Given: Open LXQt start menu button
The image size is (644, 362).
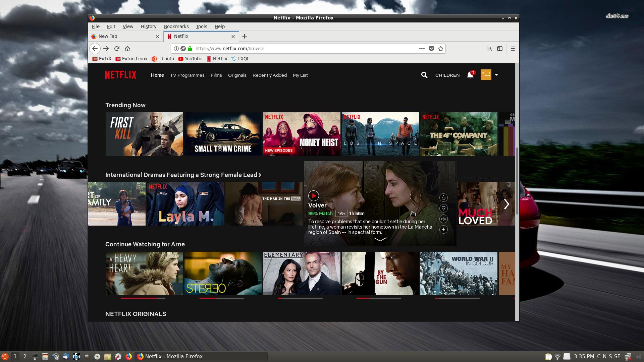Looking at the screenshot, I should [5, 357].
